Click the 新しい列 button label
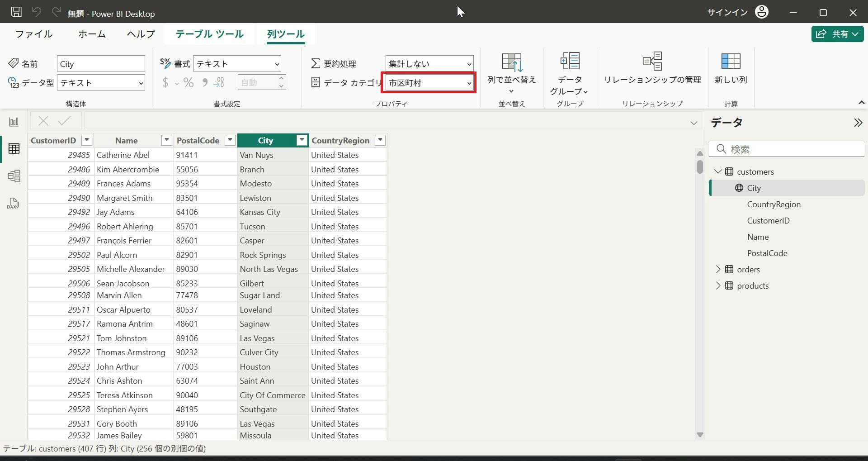The height and width of the screenshot is (461, 868). pos(731,80)
